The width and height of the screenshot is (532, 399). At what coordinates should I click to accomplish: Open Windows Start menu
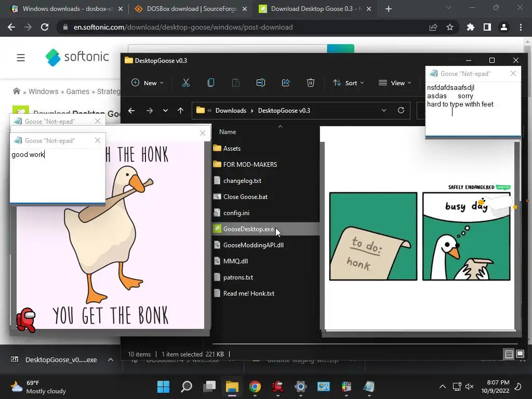click(x=163, y=387)
